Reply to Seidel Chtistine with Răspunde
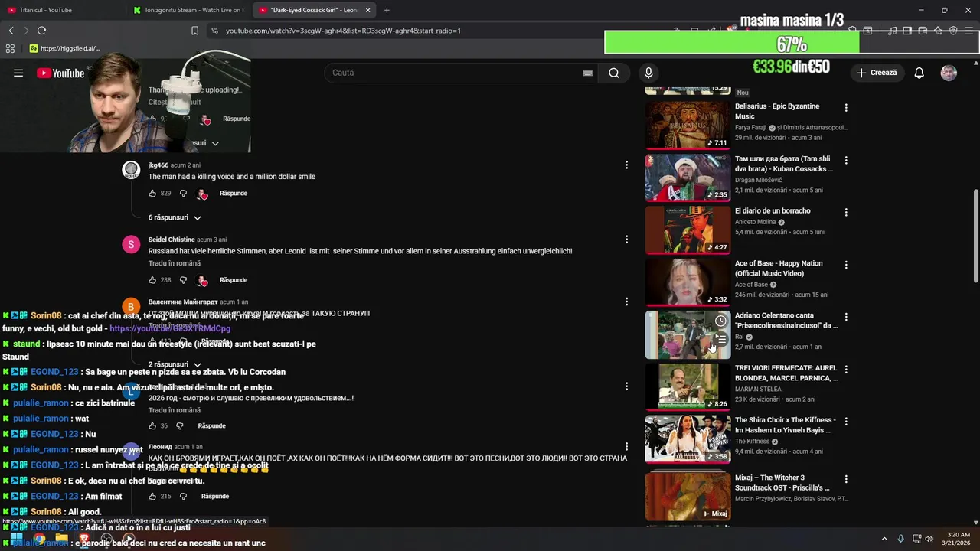Screen dimensions: 980x551 tap(234, 280)
